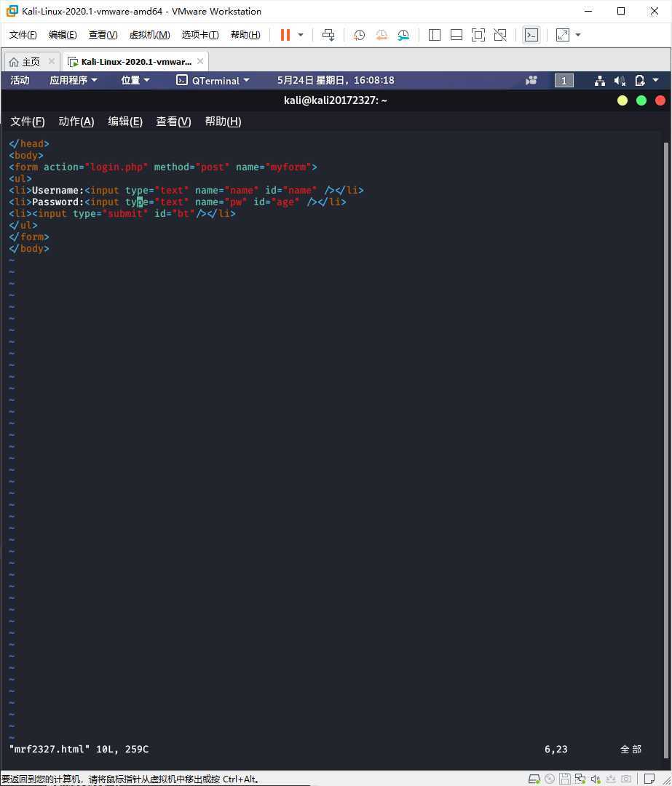Click the kali@kali20172327 window title
672x786 pixels.
[336, 100]
